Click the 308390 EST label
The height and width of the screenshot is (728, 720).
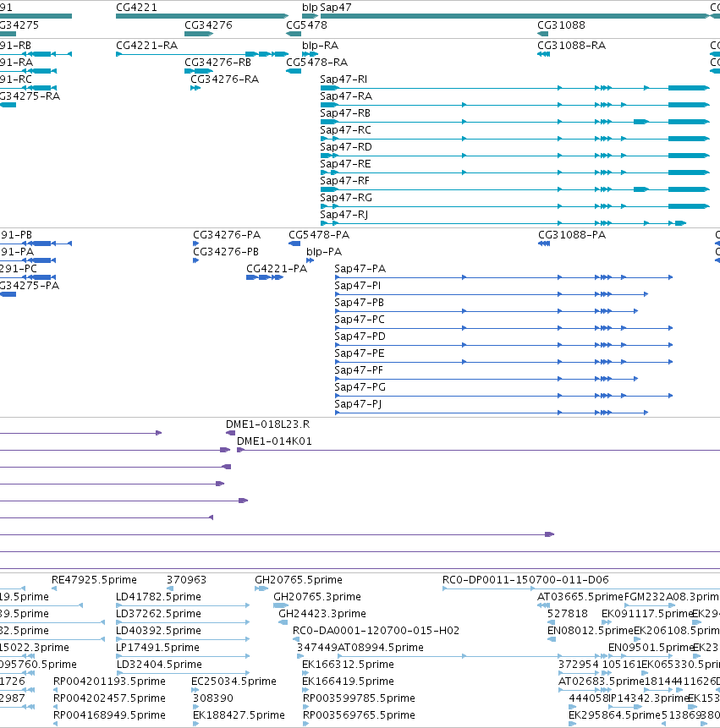point(212,698)
